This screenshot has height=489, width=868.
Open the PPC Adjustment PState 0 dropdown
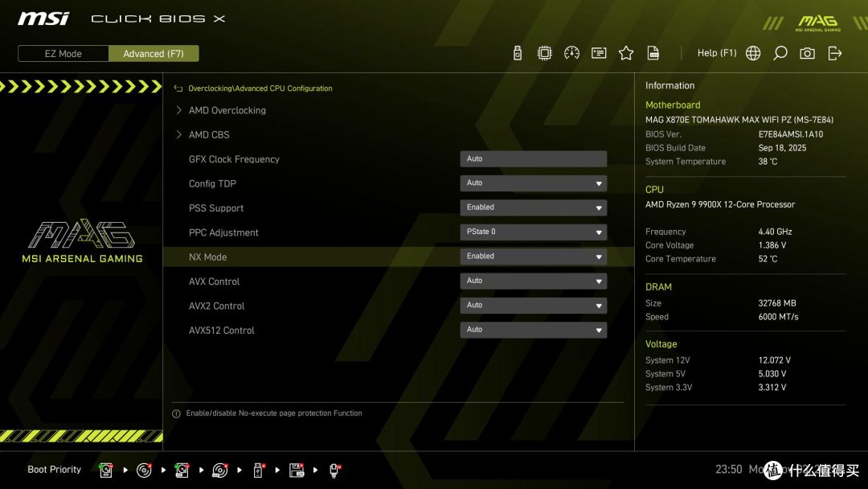[x=533, y=232]
